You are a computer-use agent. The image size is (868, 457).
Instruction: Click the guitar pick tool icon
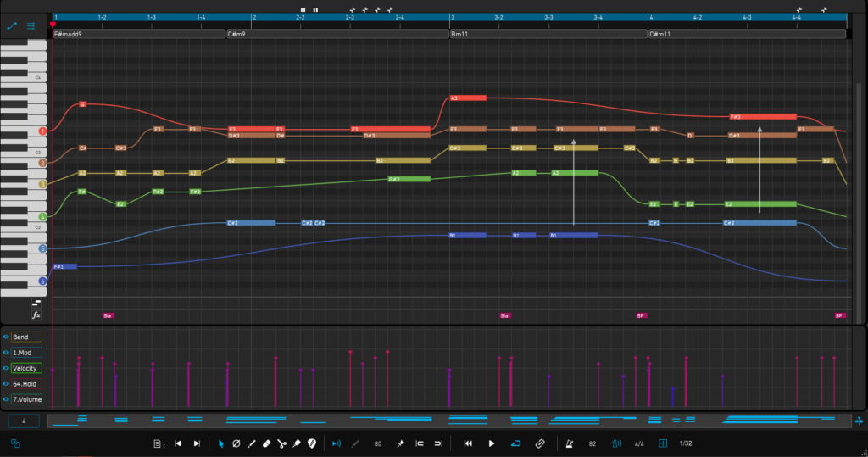[x=311, y=443]
